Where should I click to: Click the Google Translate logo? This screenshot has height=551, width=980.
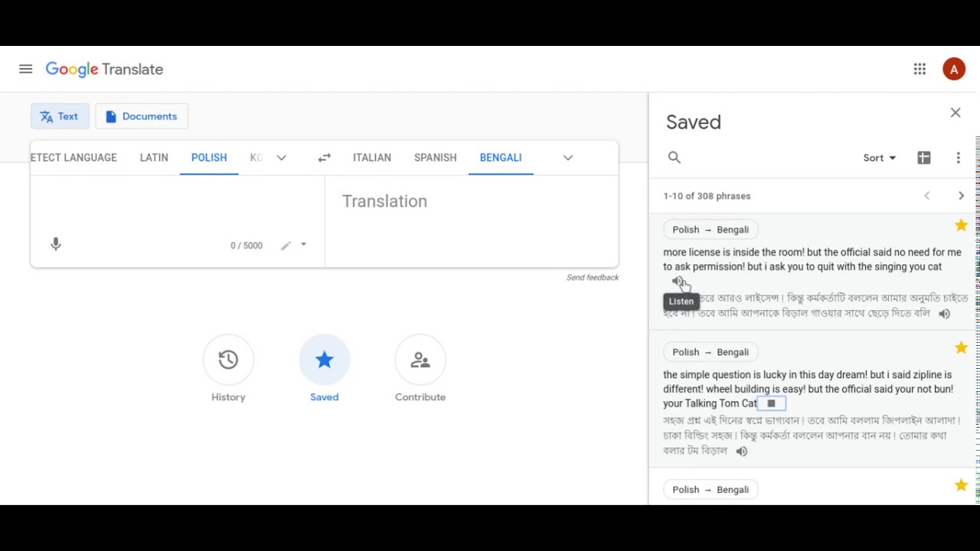click(x=104, y=70)
